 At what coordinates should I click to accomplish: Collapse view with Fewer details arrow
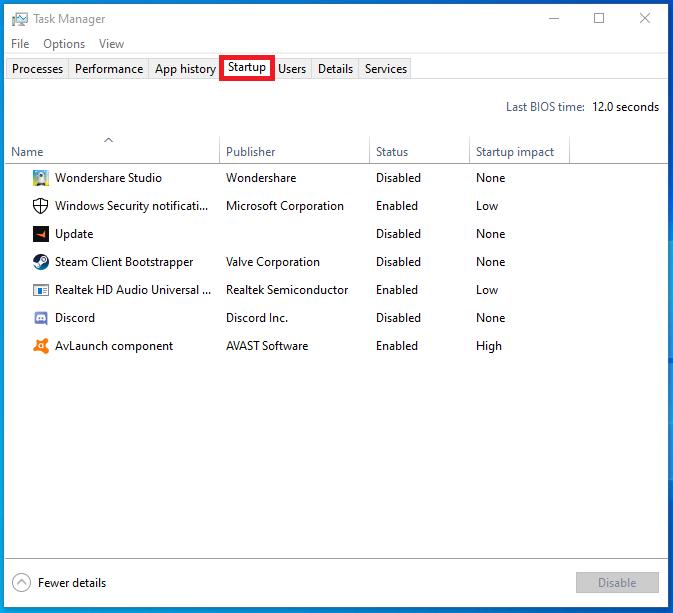(21, 583)
